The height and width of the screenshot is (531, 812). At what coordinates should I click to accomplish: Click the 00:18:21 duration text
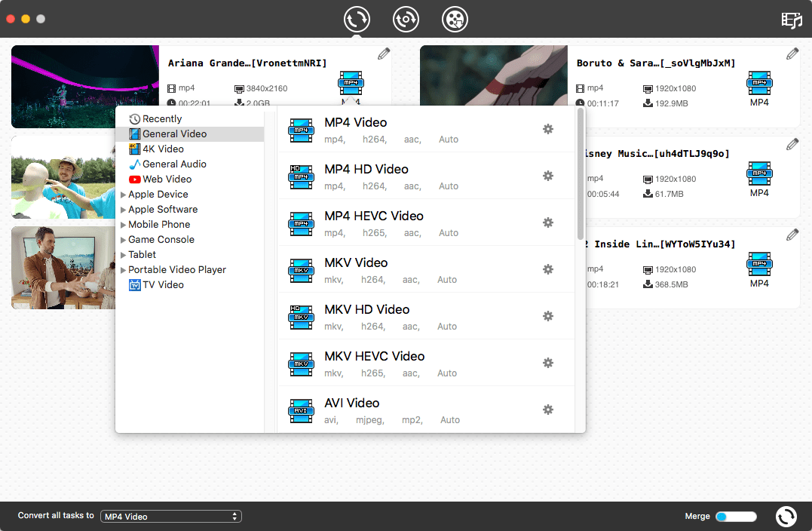pyautogui.click(x=603, y=284)
